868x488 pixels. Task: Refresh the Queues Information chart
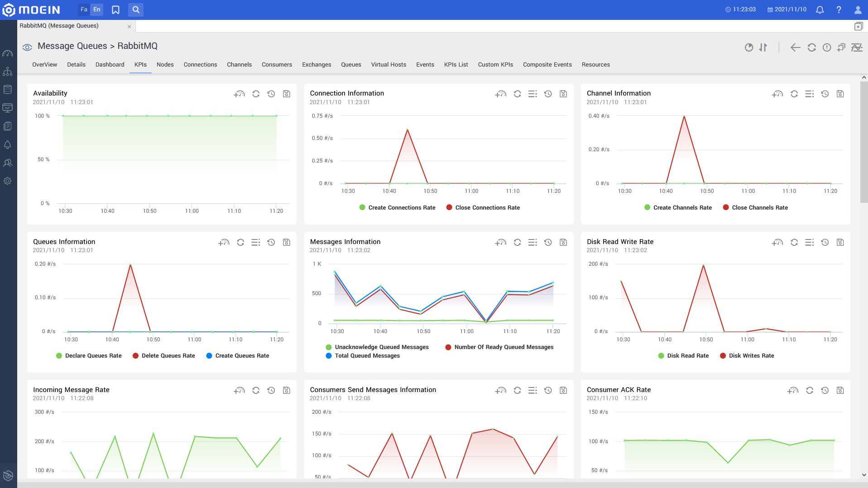[x=240, y=242]
